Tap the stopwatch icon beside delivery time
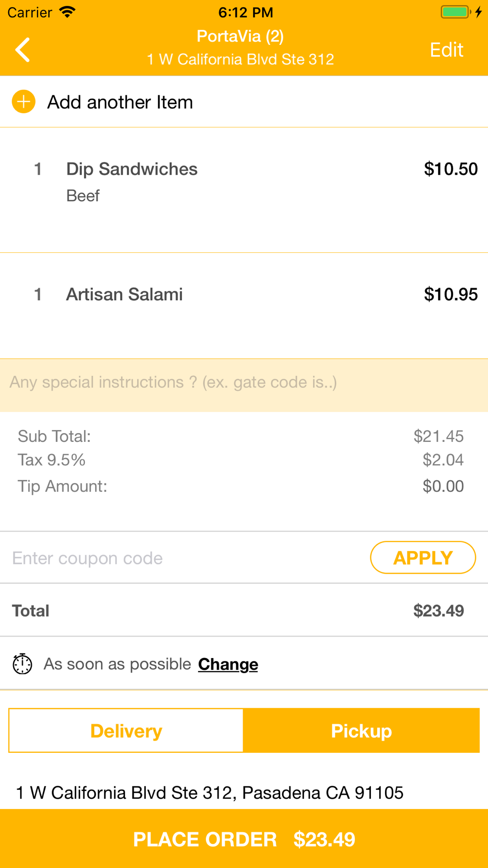Viewport: 488px width, 868px height. pos(22,664)
